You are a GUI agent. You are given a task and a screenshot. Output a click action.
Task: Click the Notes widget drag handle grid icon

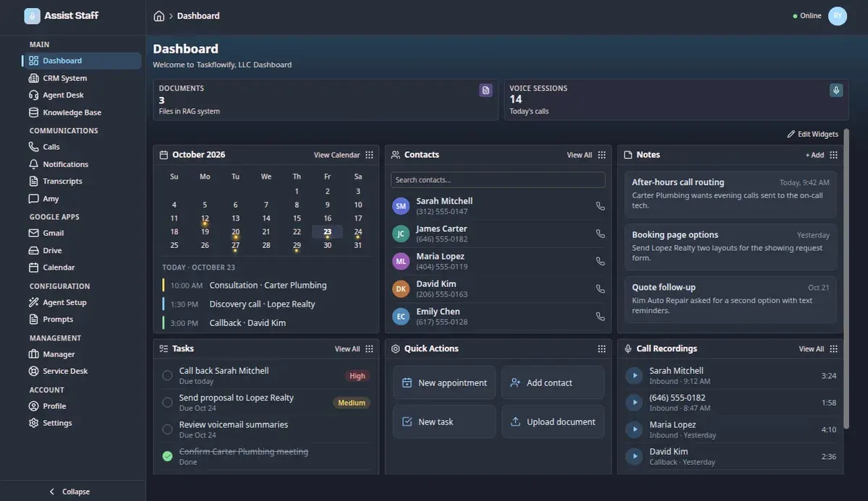click(x=833, y=155)
